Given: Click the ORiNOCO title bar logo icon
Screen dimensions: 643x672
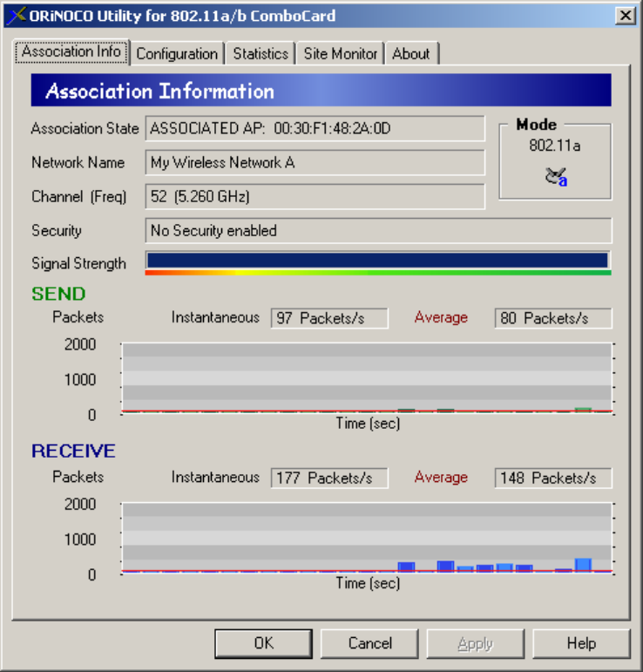Looking at the screenshot, I should (x=17, y=16).
